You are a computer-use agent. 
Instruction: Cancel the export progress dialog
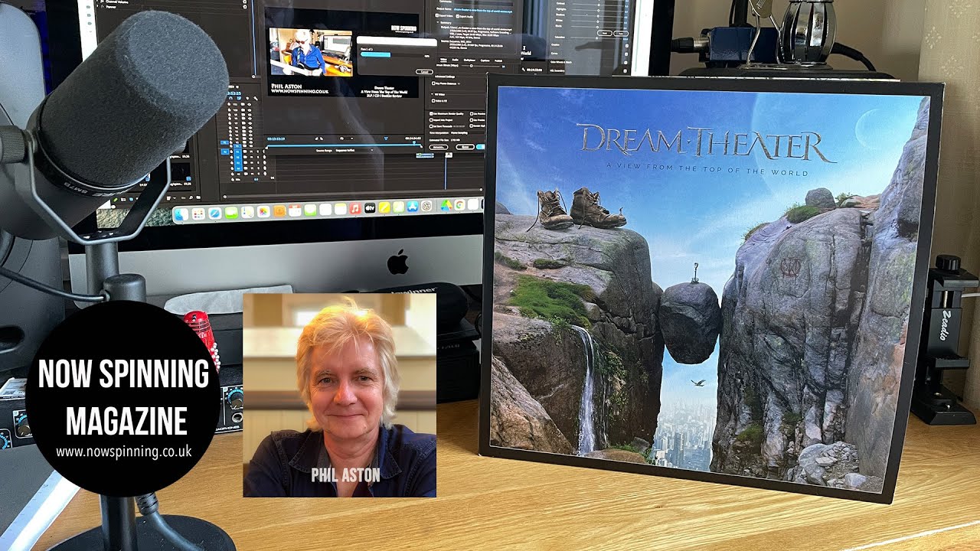tap(424, 72)
